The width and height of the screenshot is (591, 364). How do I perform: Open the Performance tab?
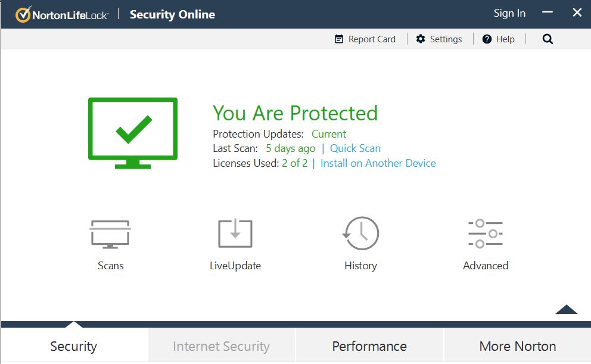(x=369, y=346)
